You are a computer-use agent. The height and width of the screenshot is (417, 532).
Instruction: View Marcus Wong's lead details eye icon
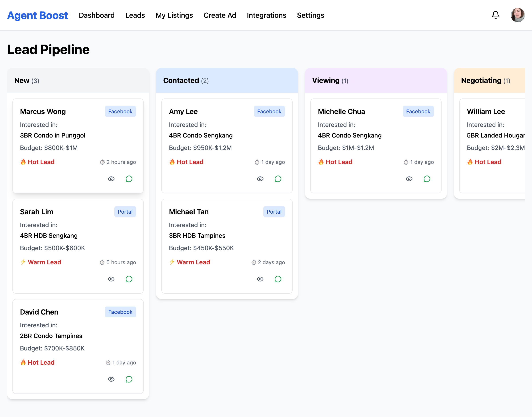pyautogui.click(x=111, y=179)
